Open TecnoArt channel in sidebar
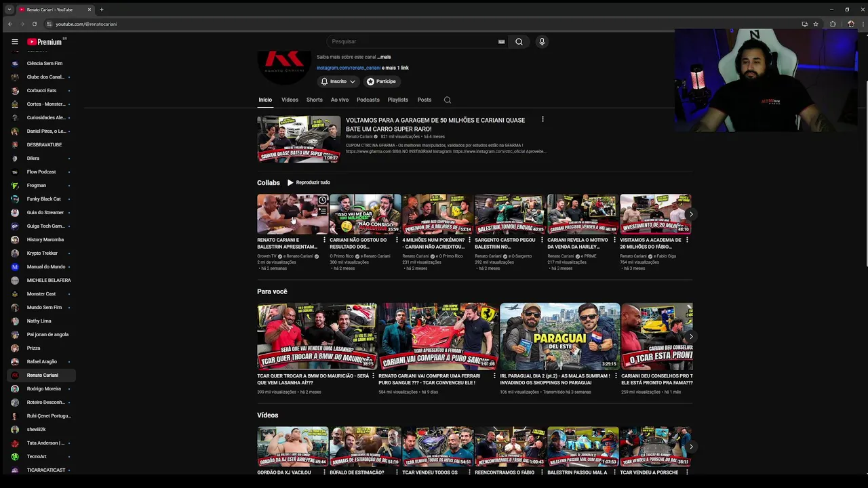The image size is (868, 488). 41,456
